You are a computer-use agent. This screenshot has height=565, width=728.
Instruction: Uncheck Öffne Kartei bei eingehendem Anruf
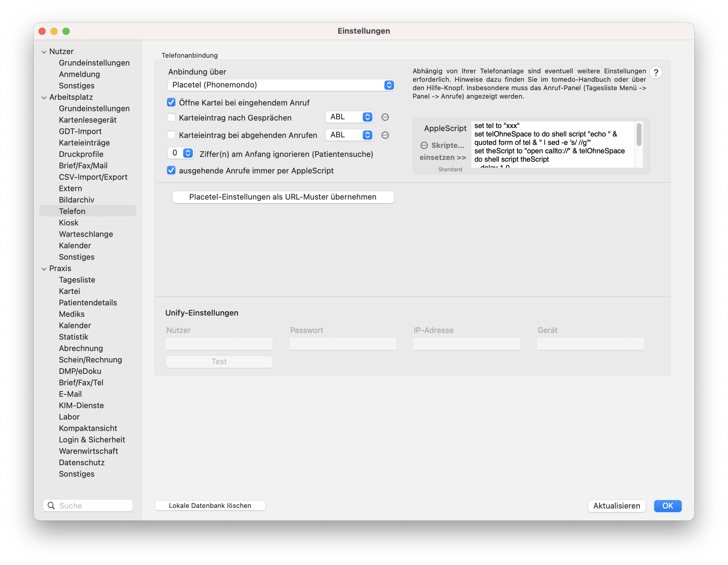[171, 102]
